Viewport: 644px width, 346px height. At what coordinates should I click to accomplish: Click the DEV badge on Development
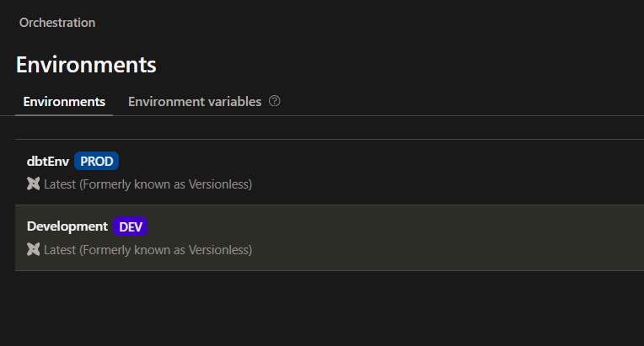point(131,226)
